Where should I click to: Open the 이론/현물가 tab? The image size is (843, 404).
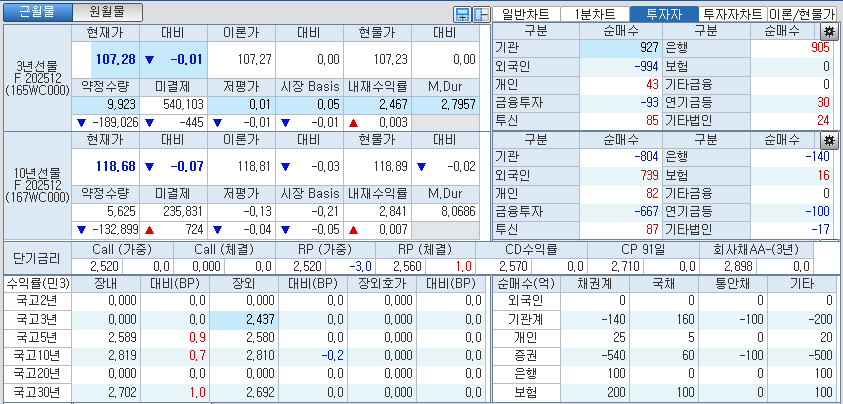[802, 15]
